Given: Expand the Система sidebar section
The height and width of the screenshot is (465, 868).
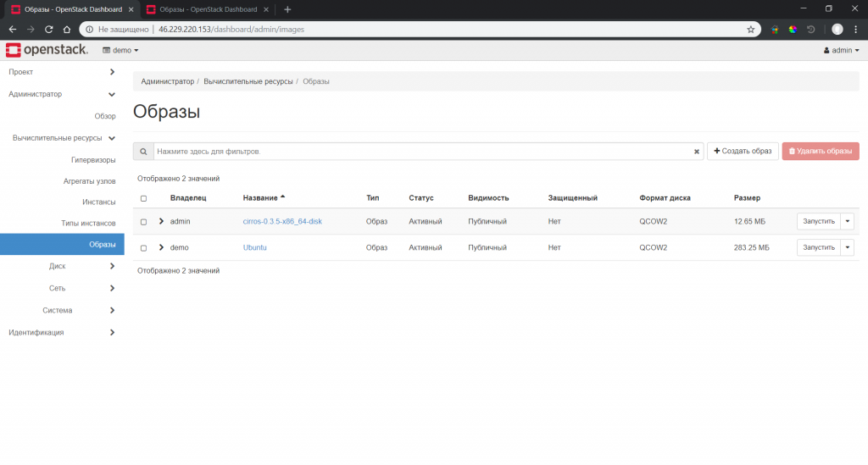Looking at the screenshot, I should (x=62, y=310).
